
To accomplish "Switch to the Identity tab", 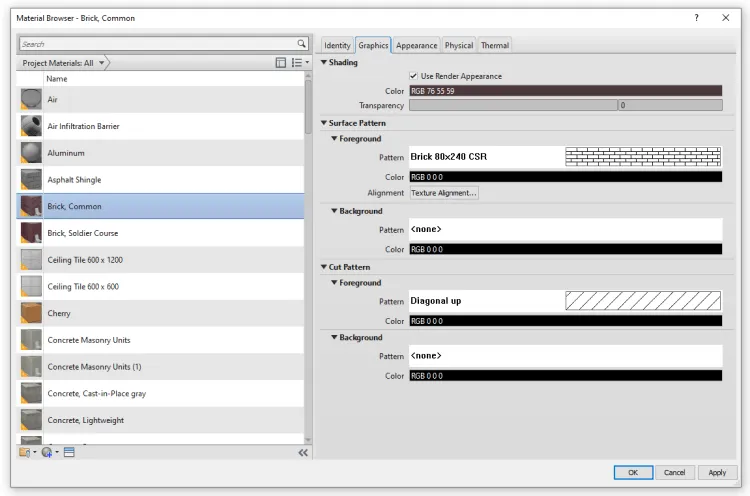I will pyautogui.click(x=337, y=45).
